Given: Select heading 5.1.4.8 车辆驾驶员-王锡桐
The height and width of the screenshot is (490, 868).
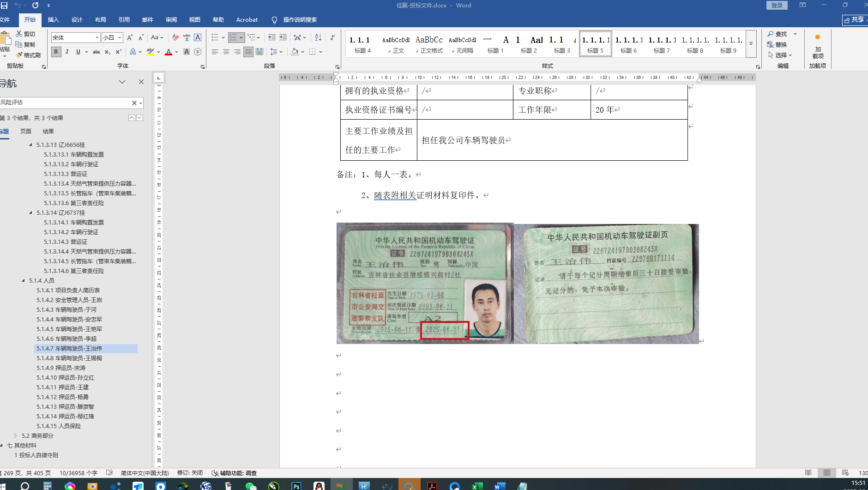Looking at the screenshot, I should [69, 358].
